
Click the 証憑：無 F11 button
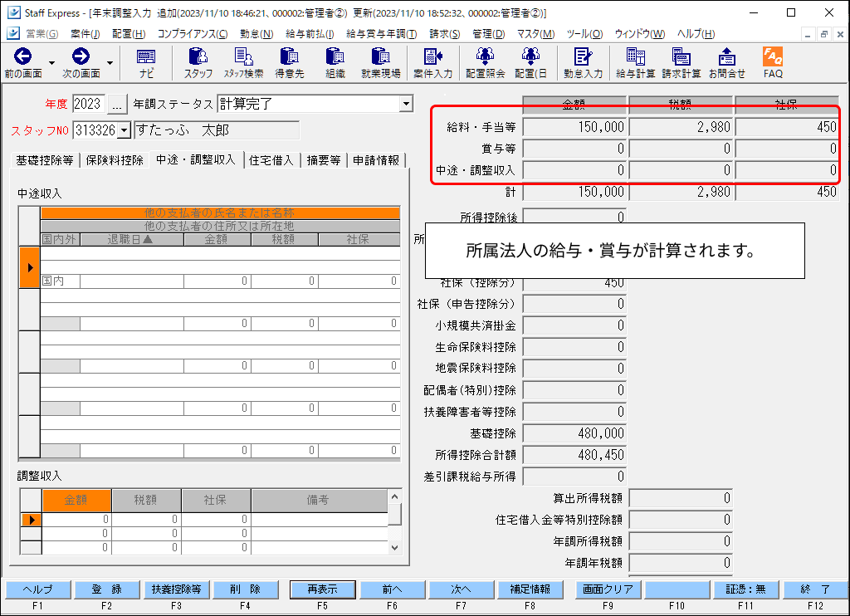point(746,589)
